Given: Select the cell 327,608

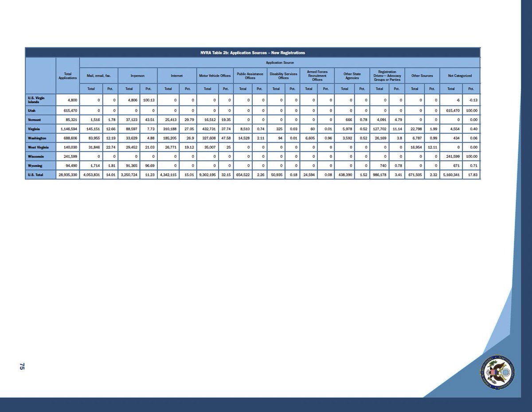Looking at the screenshot, I should 207,139.
